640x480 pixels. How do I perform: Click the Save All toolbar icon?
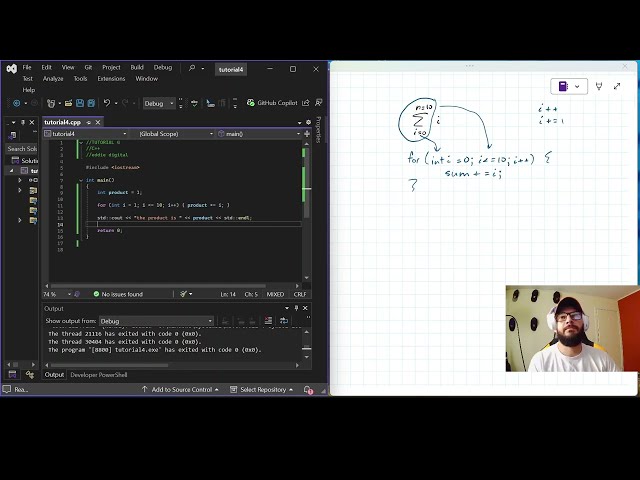pyautogui.click(x=91, y=103)
